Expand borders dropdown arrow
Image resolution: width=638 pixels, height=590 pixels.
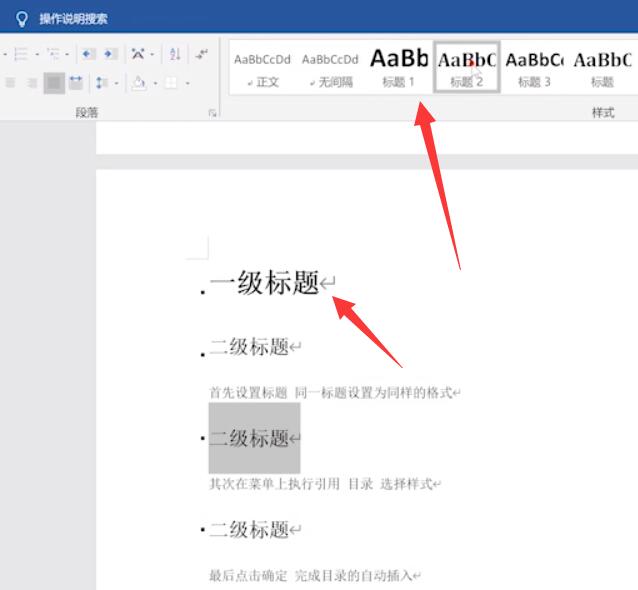(x=188, y=83)
